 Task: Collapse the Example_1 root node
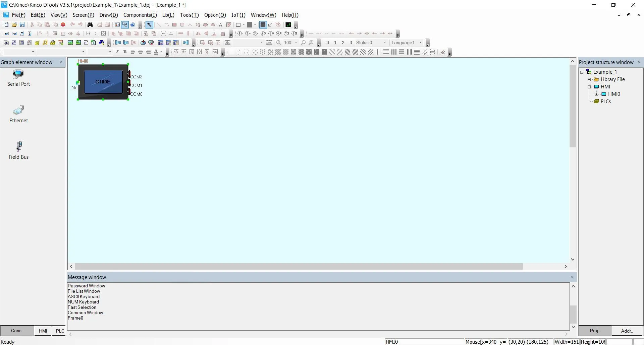582,72
